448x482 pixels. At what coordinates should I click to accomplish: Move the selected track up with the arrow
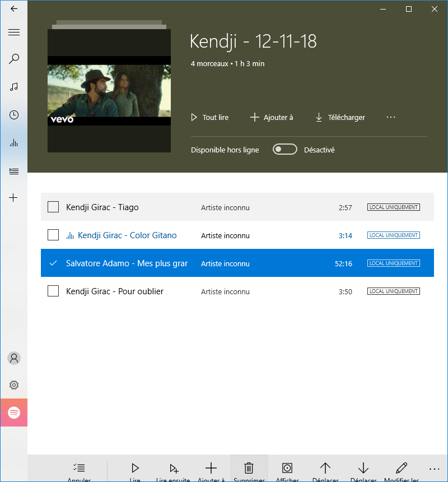[x=325, y=468]
